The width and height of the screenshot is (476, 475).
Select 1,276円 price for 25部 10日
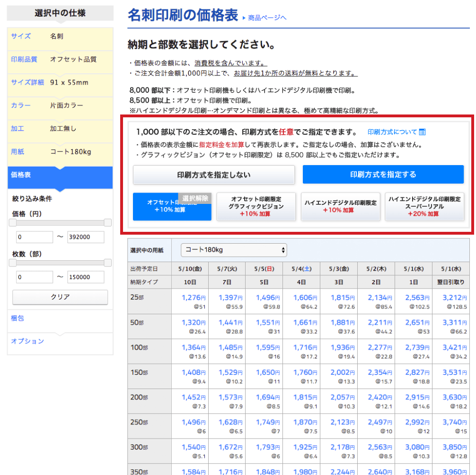pos(193,298)
